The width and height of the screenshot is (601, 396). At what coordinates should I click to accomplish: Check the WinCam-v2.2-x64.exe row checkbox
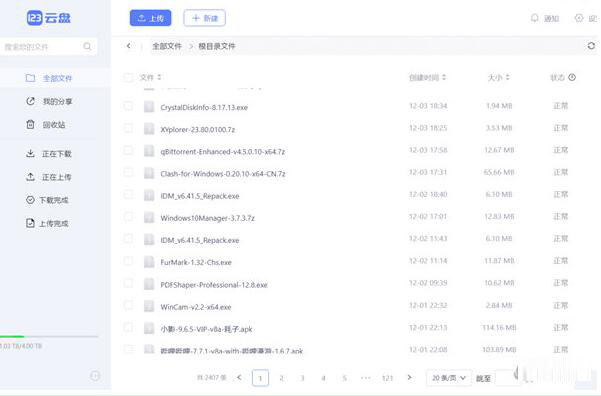128,306
